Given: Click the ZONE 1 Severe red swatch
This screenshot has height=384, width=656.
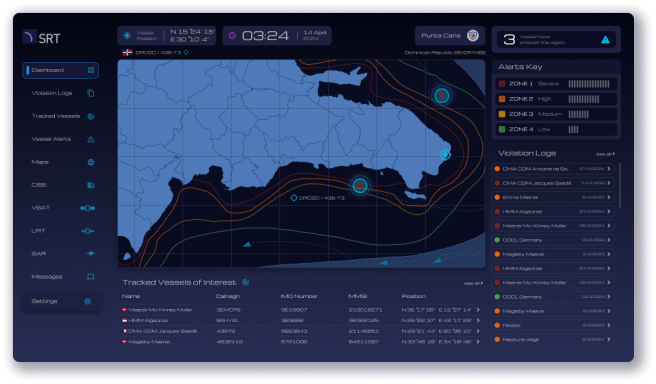Looking at the screenshot, I should click(x=502, y=84).
